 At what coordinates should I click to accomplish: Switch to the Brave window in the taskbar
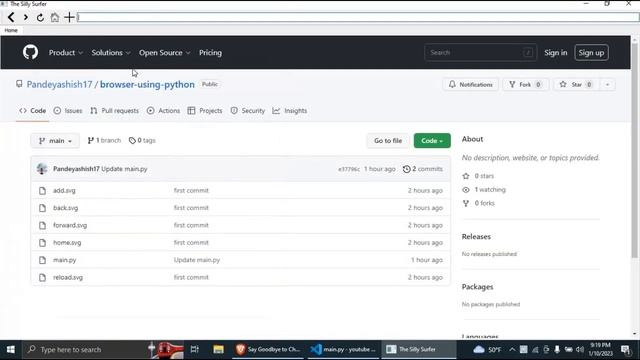coord(269,349)
